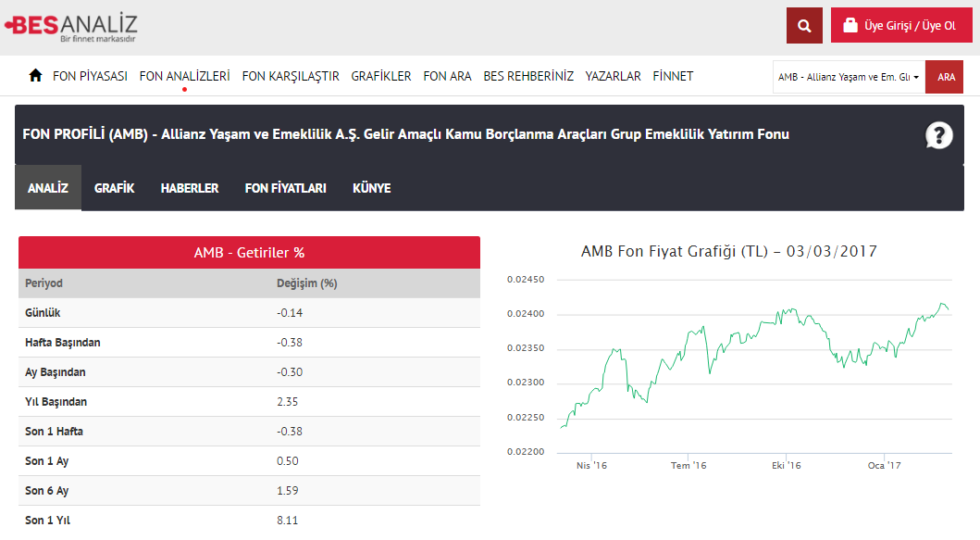Click the Son 1 Yıl value 8.11

click(288, 520)
